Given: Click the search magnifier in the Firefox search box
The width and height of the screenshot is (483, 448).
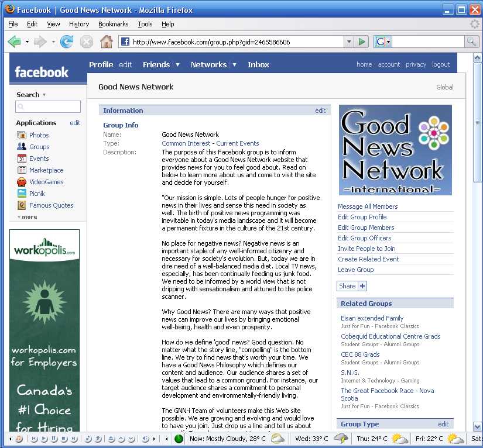Looking at the screenshot, I should [472, 41].
